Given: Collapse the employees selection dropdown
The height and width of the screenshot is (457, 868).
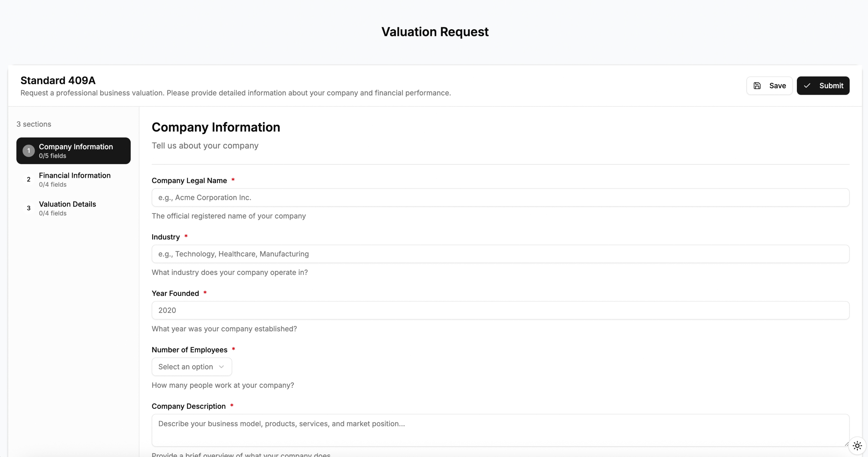Looking at the screenshot, I should pos(191,366).
